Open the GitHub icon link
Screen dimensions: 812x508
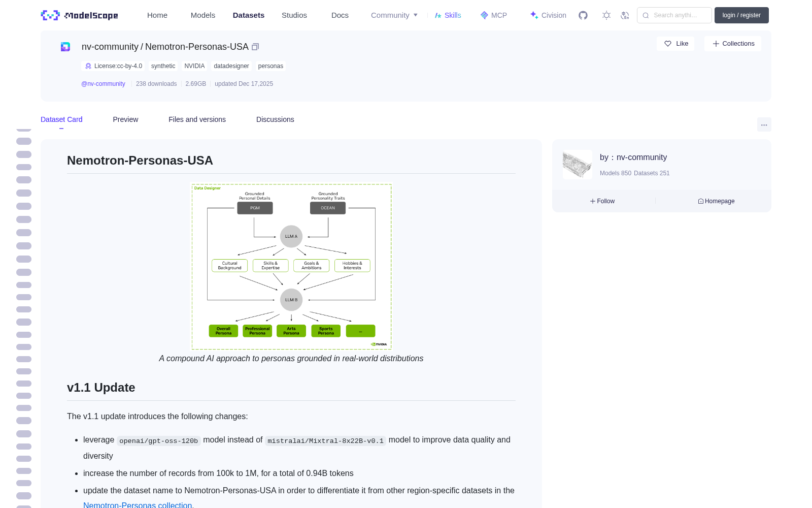(x=583, y=15)
